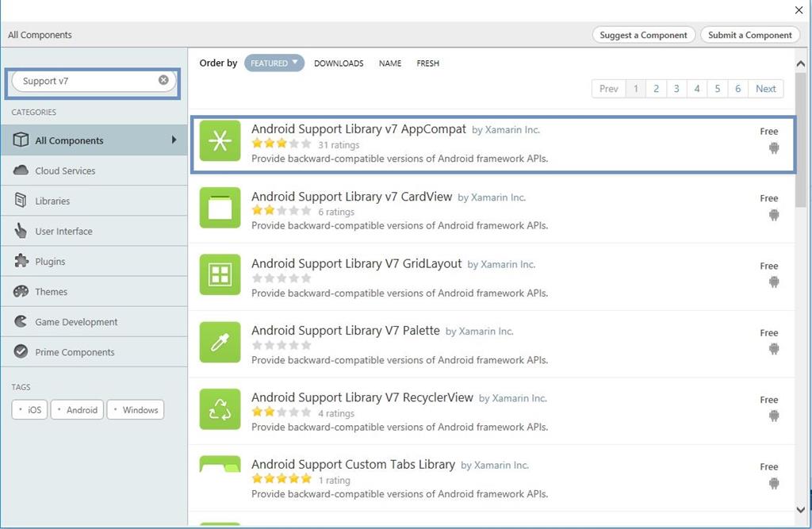Go to results page 1
Screen dimensions: 812x529
635,89
